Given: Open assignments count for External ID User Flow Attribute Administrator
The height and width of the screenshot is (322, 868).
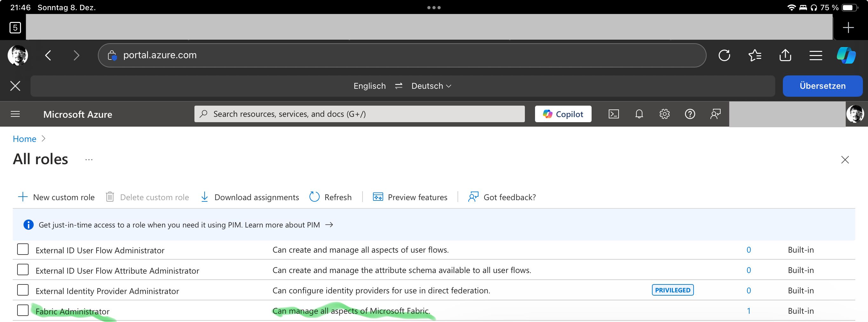Looking at the screenshot, I should pyautogui.click(x=749, y=270).
